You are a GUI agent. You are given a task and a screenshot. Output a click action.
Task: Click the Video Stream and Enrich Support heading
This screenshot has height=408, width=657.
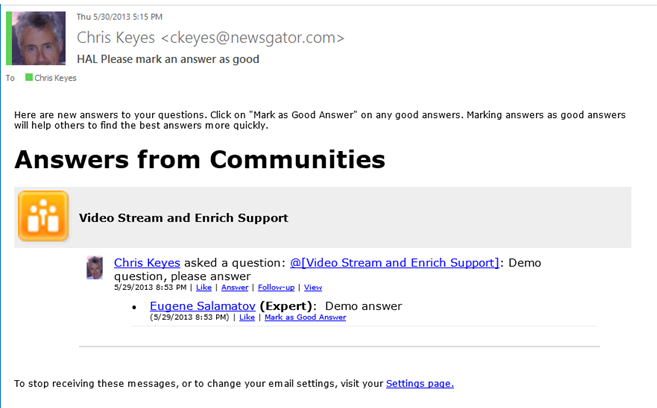(x=183, y=217)
